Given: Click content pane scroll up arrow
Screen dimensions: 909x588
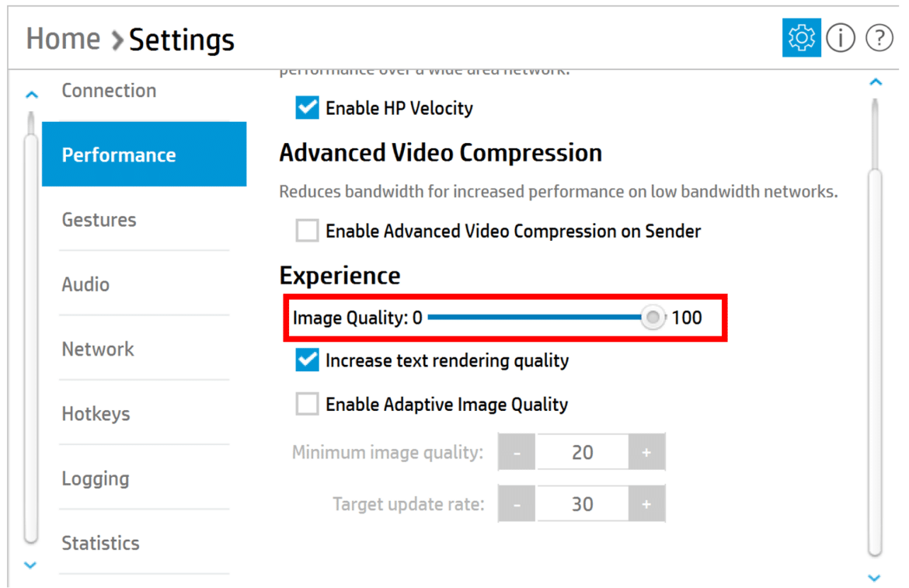Looking at the screenshot, I should coord(876,82).
